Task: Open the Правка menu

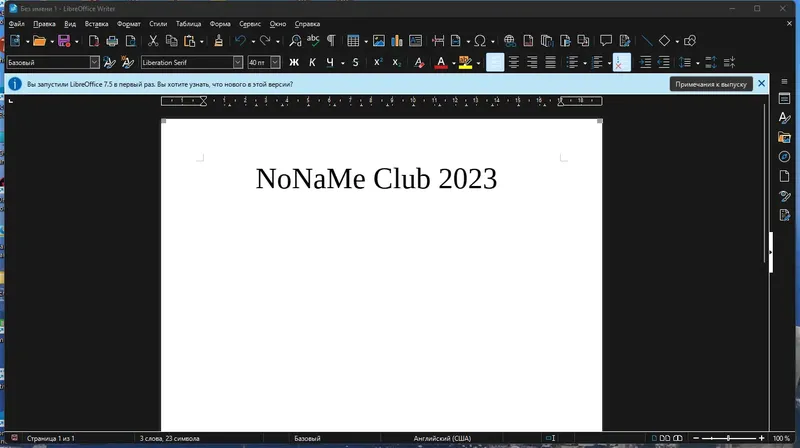Action: pyautogui.click(x=44, y=24)
